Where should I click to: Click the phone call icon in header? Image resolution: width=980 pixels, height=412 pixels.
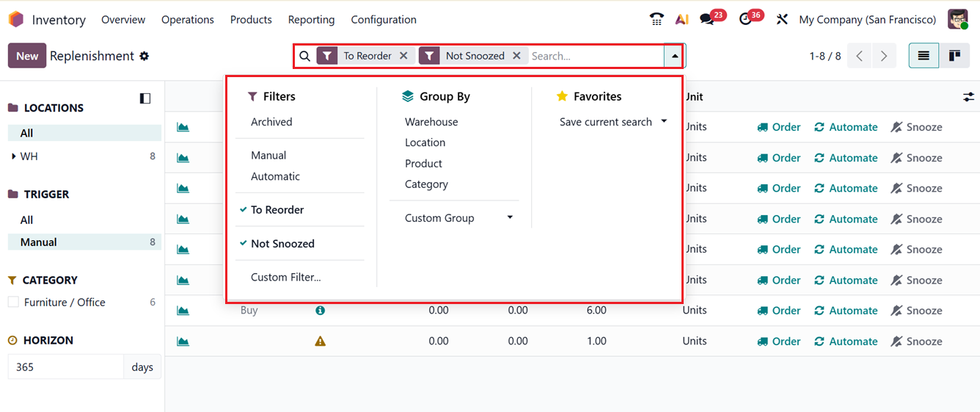click(x=657, y=20)
